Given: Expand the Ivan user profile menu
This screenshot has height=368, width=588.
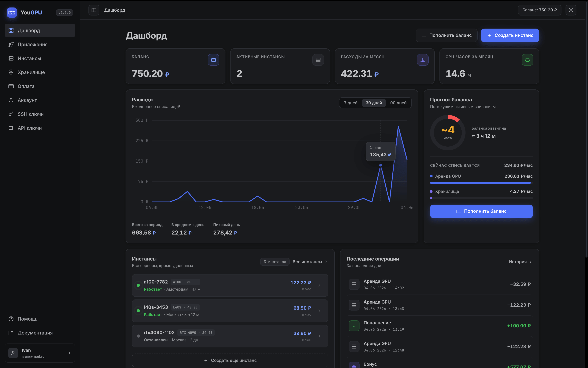Looking at the screenshot, I should click(x=40, y=353).
